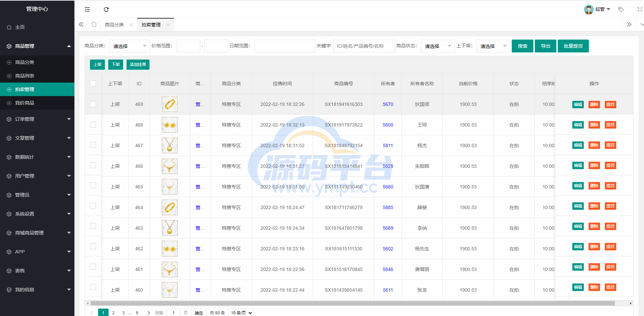644x316 pixels.
Task: Open the tag icon in top right
Action: coord(621,9)
